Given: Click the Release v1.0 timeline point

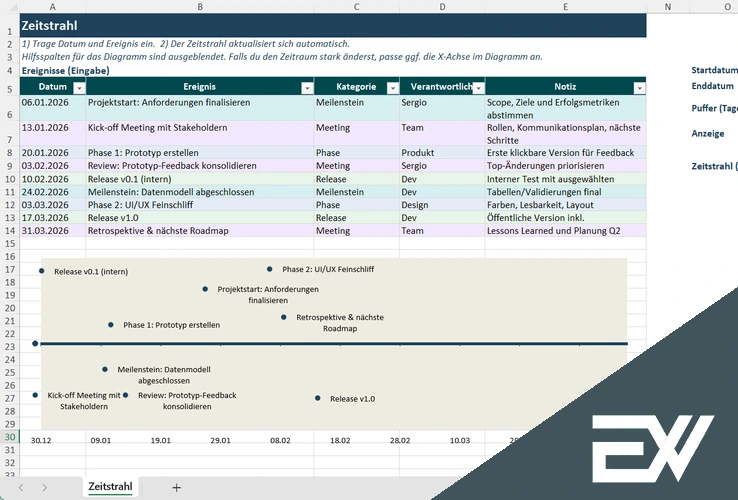Looking at the screenshot, I should [318, 398].
